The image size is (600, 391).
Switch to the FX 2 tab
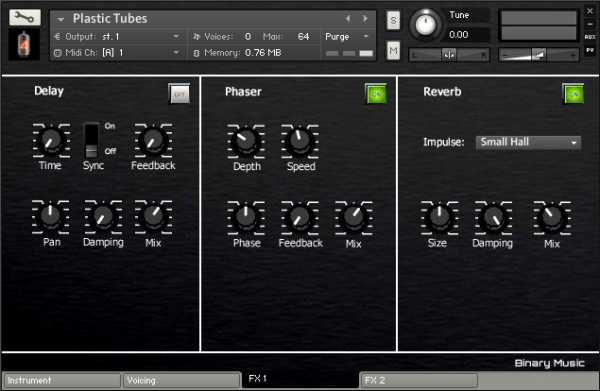click(419, 380)
